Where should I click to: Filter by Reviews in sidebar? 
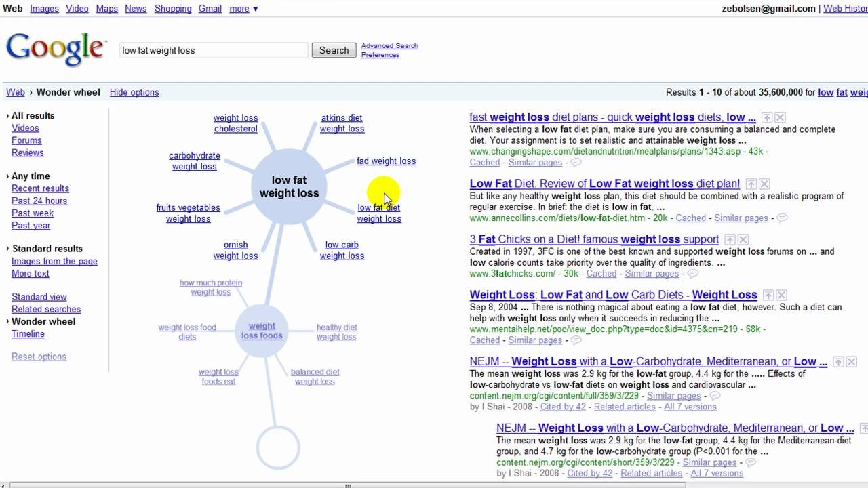click(x=28, y=153)
